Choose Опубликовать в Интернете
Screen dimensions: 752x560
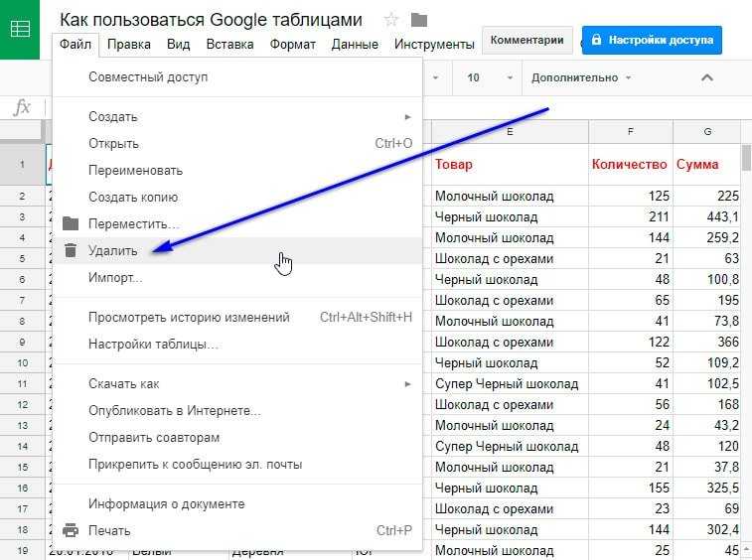coord(237,410)
